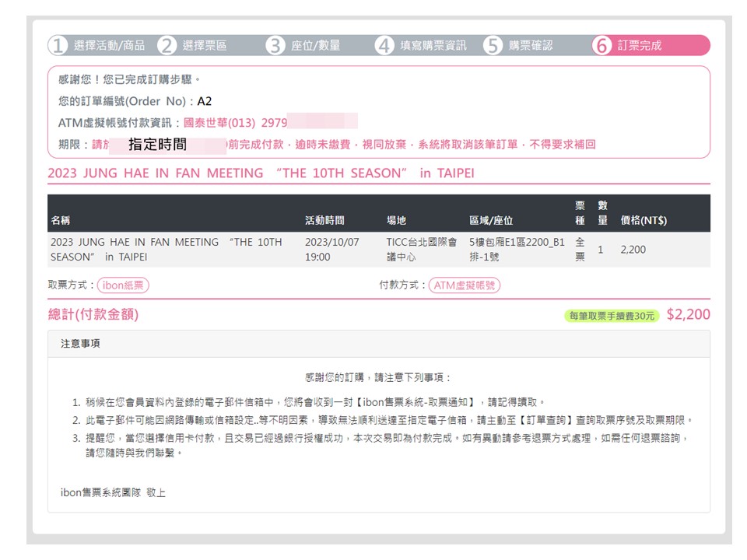Click the step 2 number circle

click(167, 46)
